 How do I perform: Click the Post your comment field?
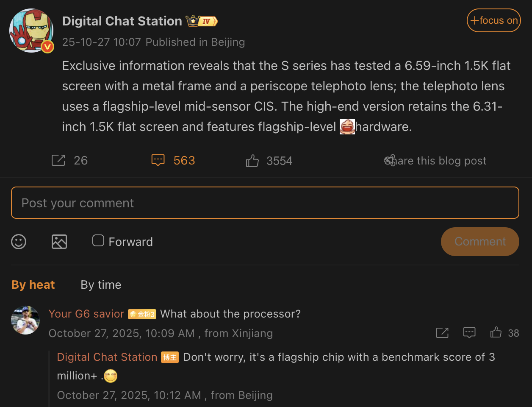tap(265, 203)
